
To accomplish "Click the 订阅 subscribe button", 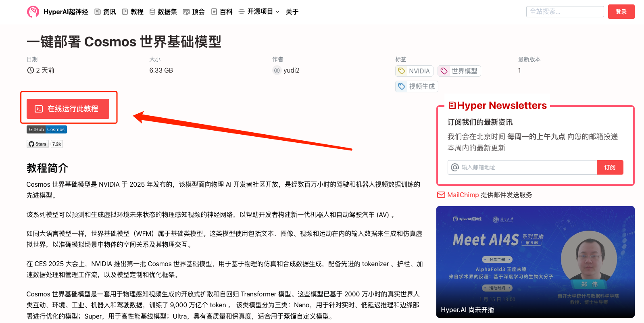I will [610, 167].
